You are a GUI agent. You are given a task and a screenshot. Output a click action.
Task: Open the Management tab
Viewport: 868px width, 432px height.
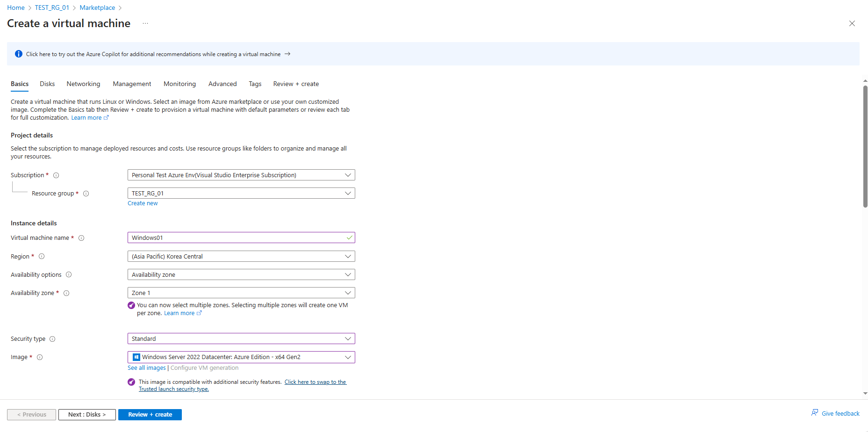click(x=132, y=84)
